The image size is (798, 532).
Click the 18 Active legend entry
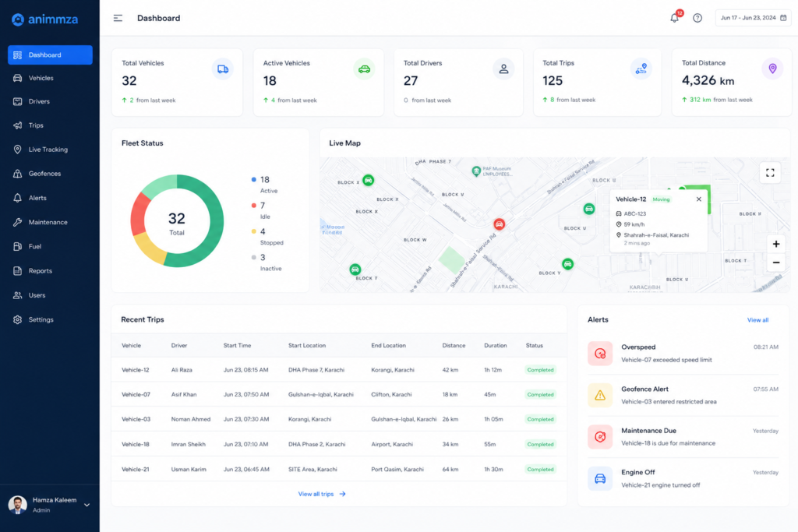point(265,185)
